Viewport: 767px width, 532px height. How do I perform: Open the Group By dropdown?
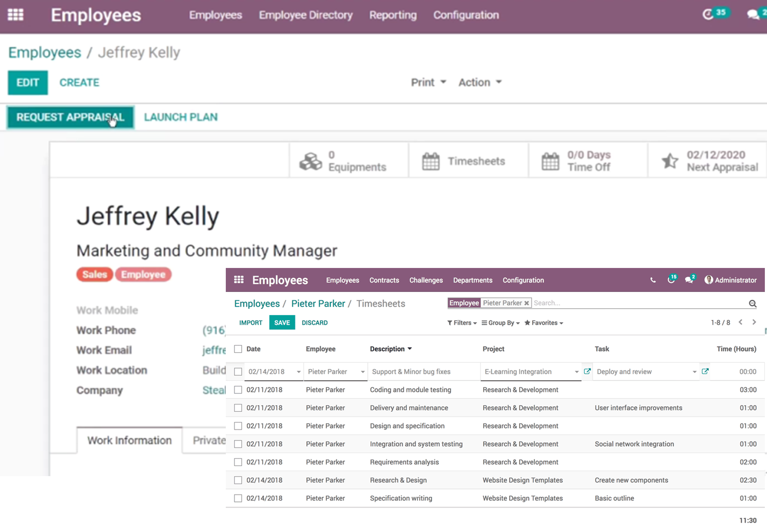501,323
